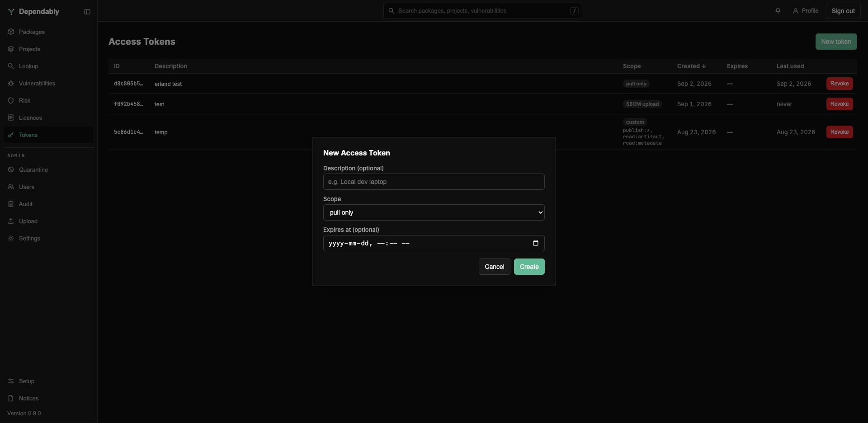Screen dimensions: 868x423
Task: Open the calendar picker in Expires at field
Action: coord(536,243)
